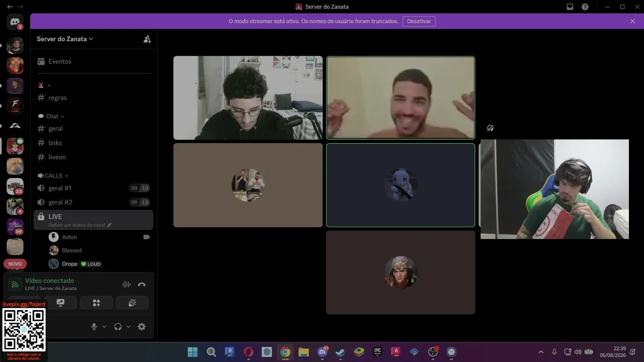Open the white A logo server

point(15,126)
